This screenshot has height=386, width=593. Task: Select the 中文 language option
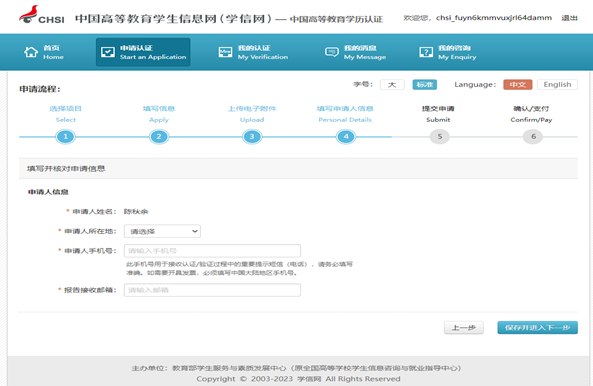click(x=518, y=84)
